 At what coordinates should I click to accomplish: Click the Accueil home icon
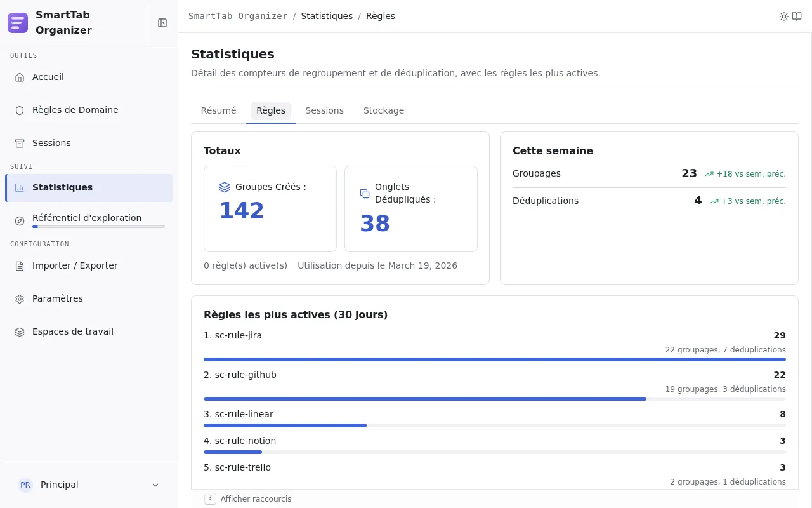click(x=20, y=77)
